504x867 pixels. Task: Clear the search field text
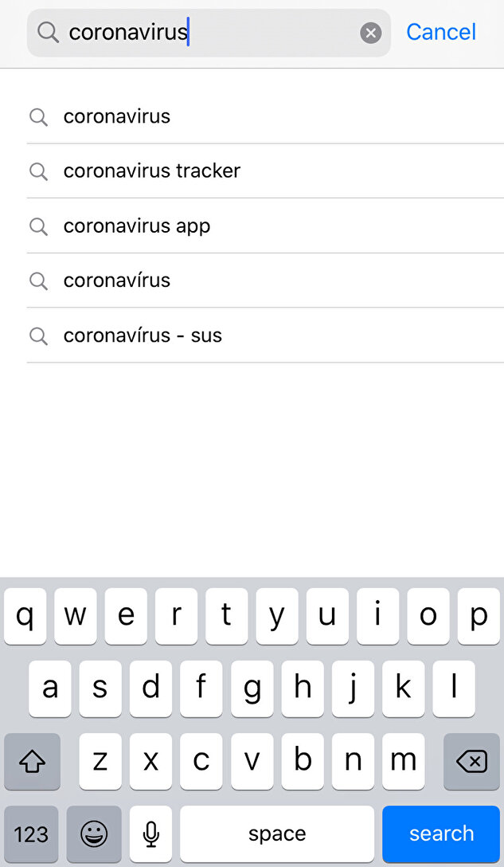coord(370,33)
